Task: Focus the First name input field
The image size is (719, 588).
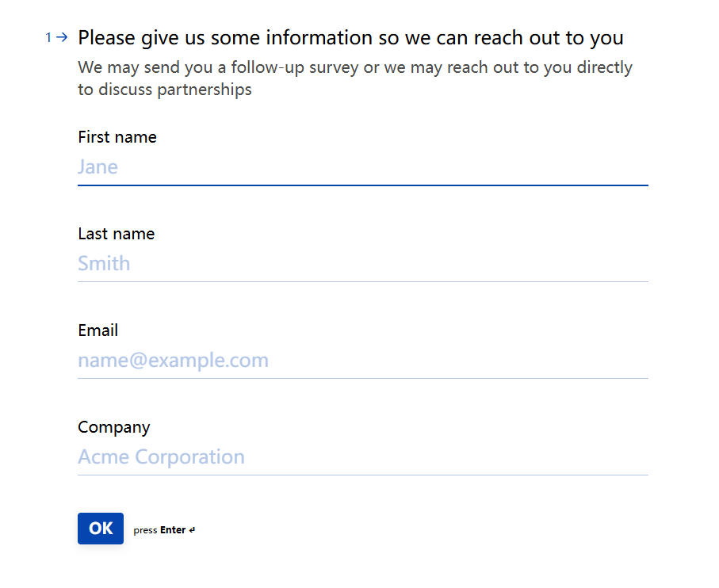Action: coord(362,167)
